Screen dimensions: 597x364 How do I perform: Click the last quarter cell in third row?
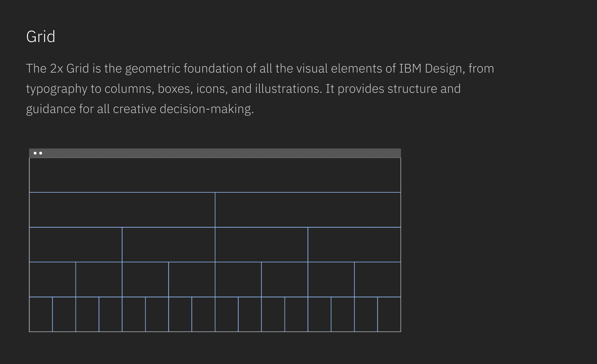point(354,244)
